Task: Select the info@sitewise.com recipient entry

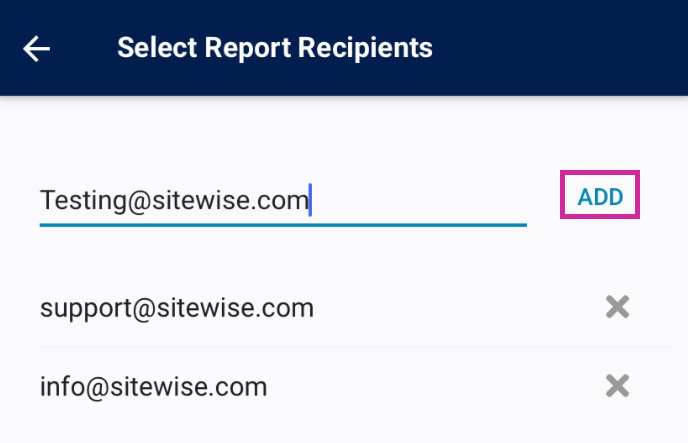Action: click(x=153, y=386)
